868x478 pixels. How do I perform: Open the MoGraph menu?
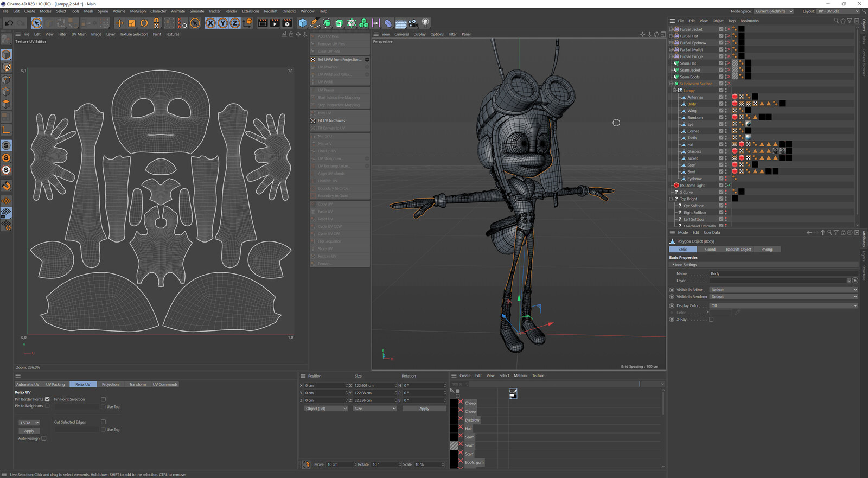[138, 11]
